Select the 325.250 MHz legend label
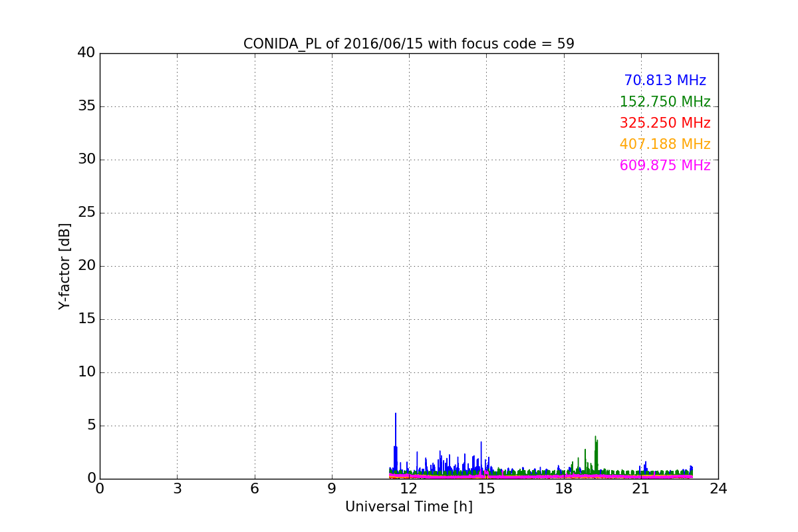The height and width of the screenshot is (532, 798). (665, 123)
